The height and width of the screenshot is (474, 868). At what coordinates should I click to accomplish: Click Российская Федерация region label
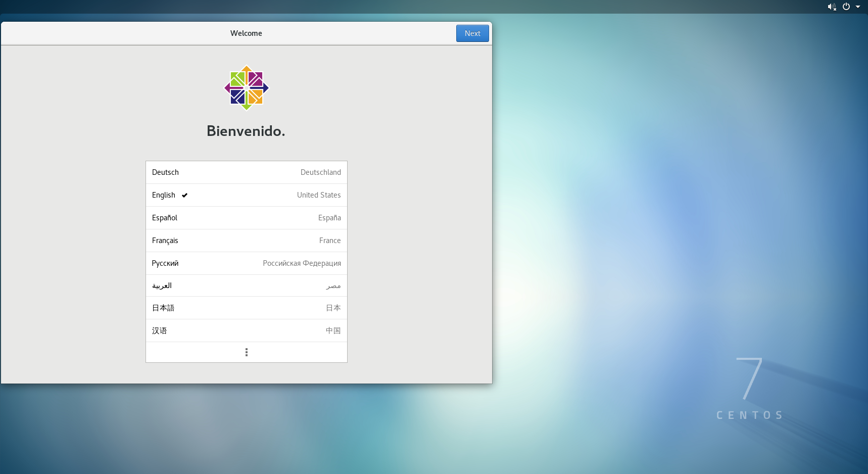(x=302, y=263)
